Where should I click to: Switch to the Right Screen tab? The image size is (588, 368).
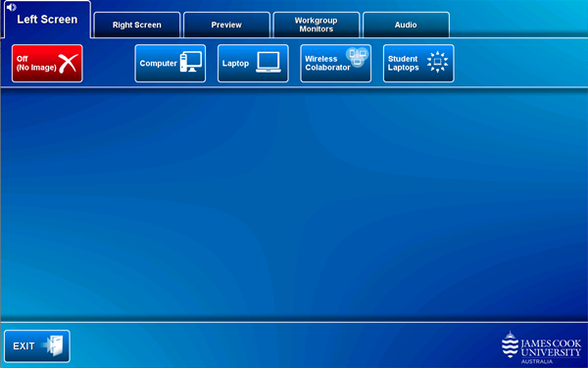tap(137, 25)
